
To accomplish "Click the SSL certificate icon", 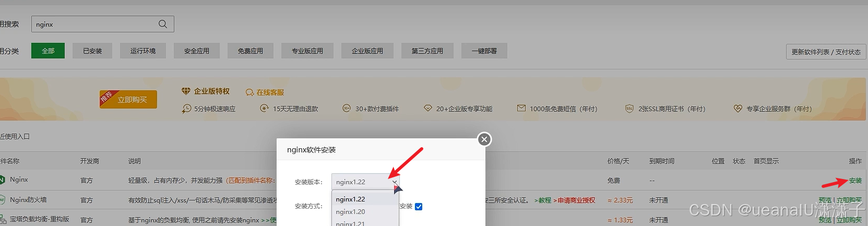I will coord(629,109).
